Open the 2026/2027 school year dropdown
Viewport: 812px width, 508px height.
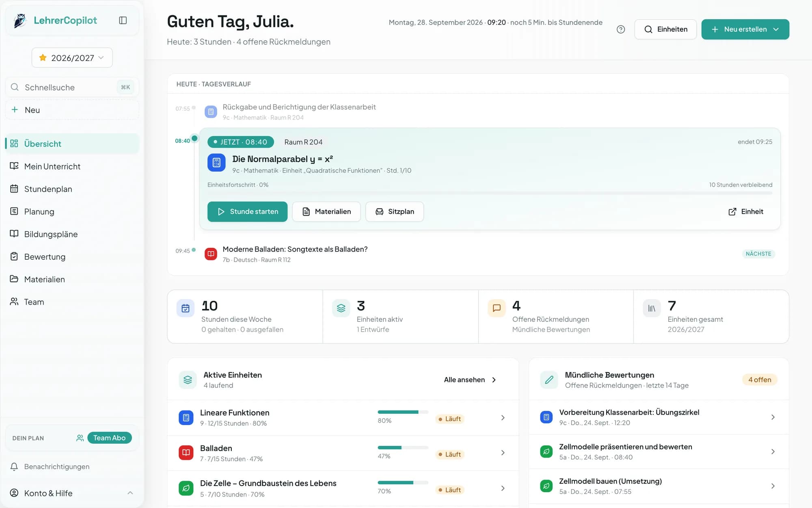click(72, 58)
